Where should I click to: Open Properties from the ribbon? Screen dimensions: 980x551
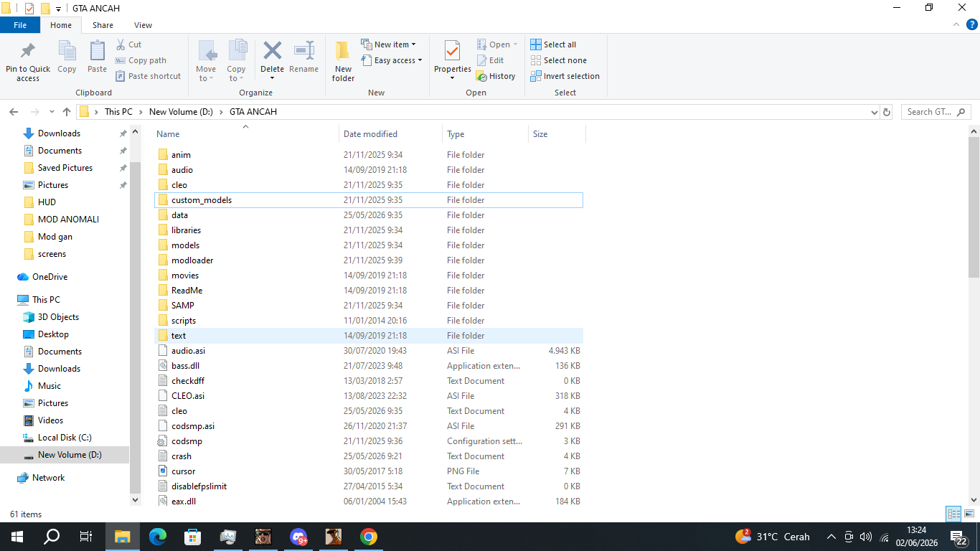(x=452, y=60)
